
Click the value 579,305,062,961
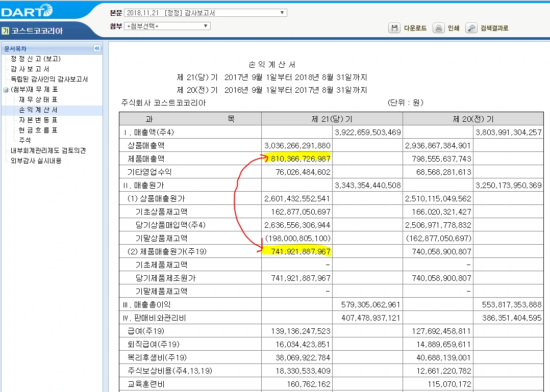(371, 304)
